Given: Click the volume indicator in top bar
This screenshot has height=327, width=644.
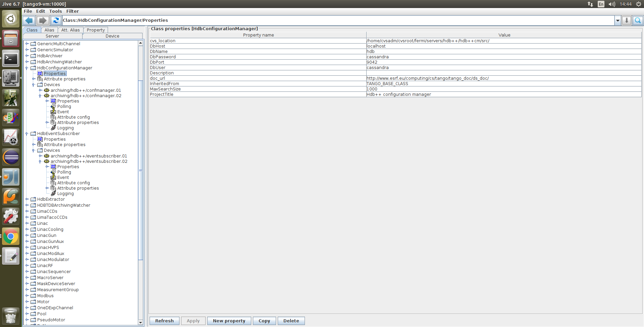Looking at the screenshot, I should click(x=612, y=4).
